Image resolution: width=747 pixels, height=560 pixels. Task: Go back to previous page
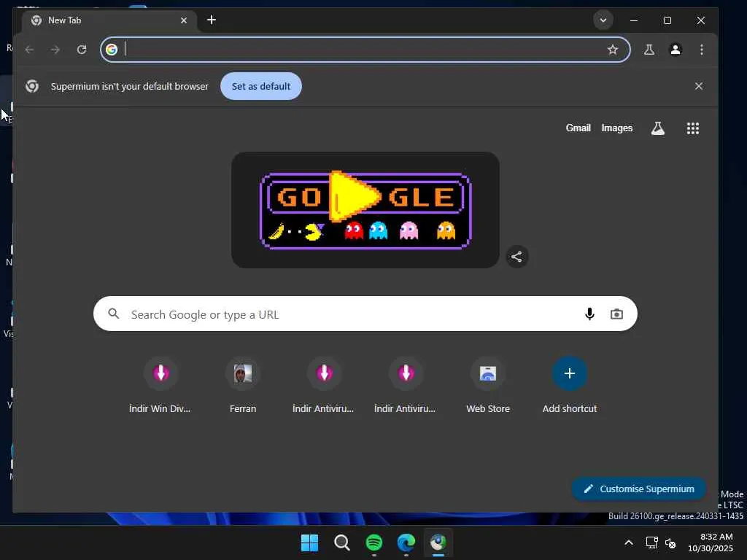click(29, 50)
